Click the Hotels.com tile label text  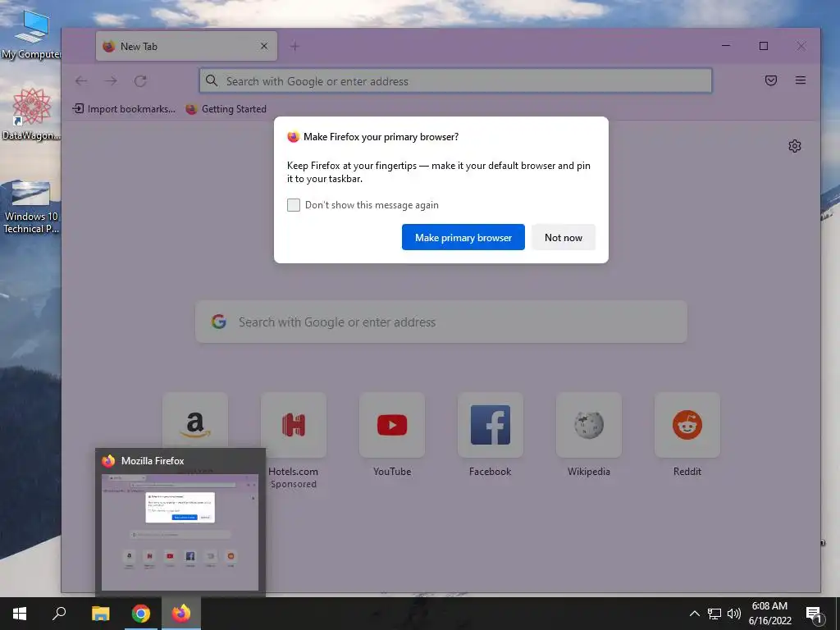293,472
